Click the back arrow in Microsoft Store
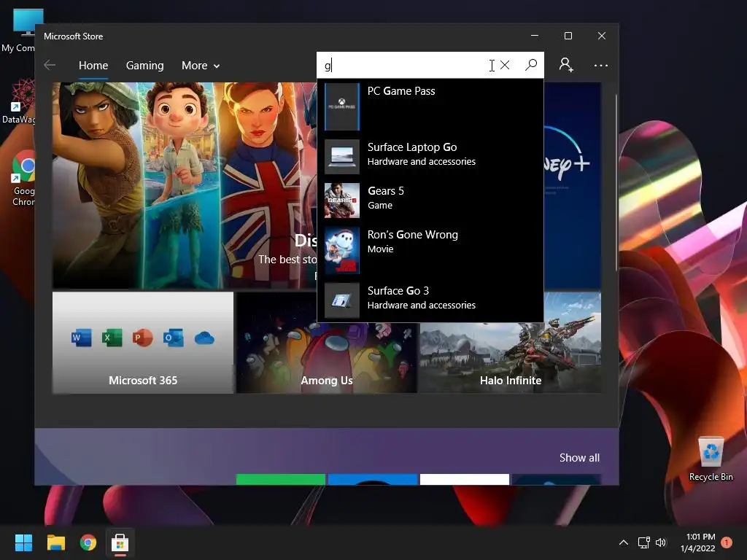The width and height of the screenshot is (747, 560). 50,65
